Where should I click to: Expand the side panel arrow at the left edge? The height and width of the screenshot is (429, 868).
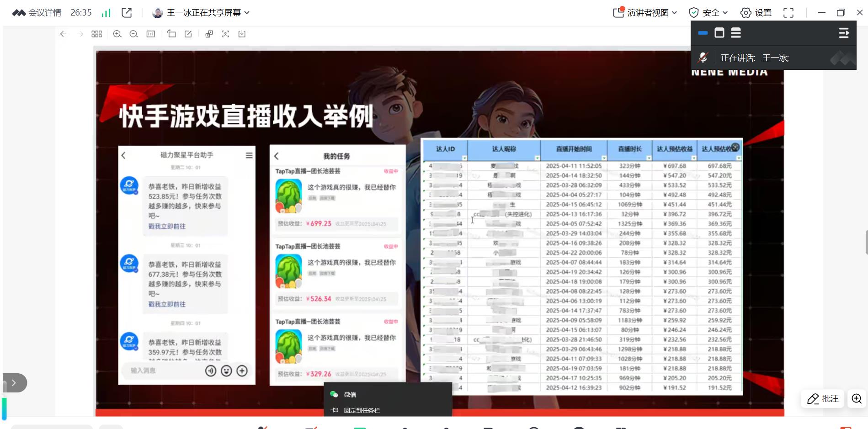coord(14,383)
